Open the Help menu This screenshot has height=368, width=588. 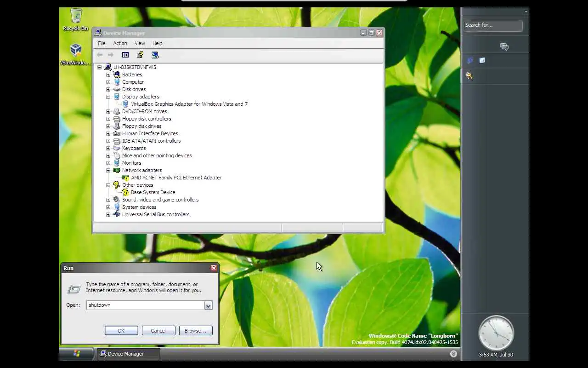[157, 43]
